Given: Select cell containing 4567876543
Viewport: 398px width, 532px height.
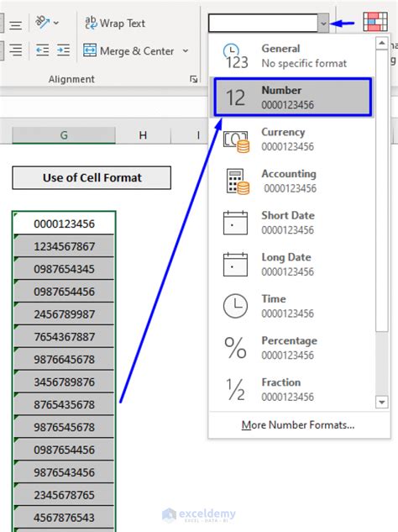Looking at the screenshot, I should tap(64, 518).
